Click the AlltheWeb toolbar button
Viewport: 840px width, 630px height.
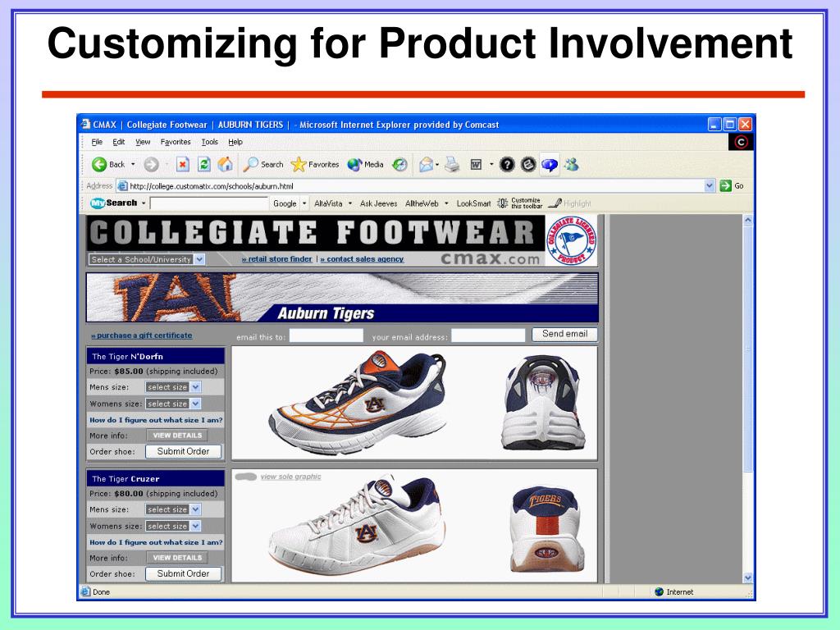(422, 203)
